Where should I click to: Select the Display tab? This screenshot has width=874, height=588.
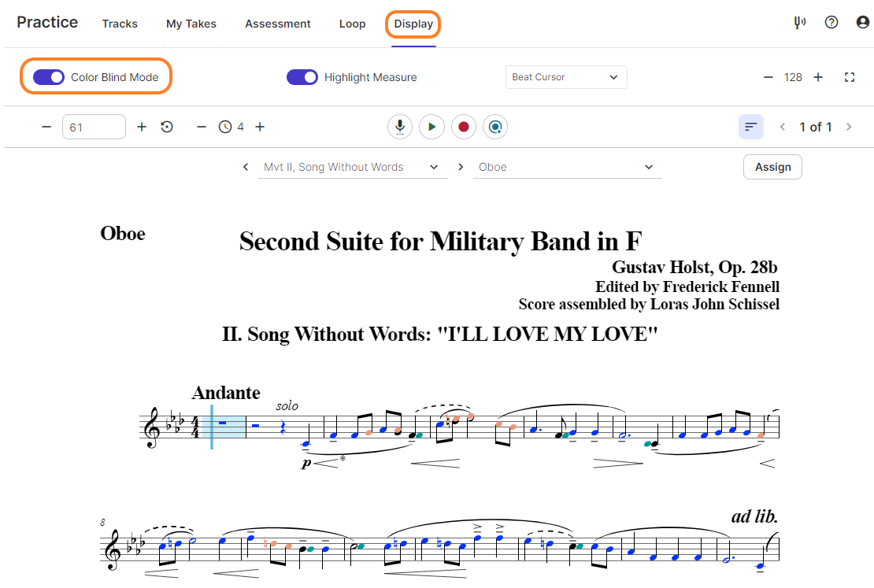click(x=413, y=24)
